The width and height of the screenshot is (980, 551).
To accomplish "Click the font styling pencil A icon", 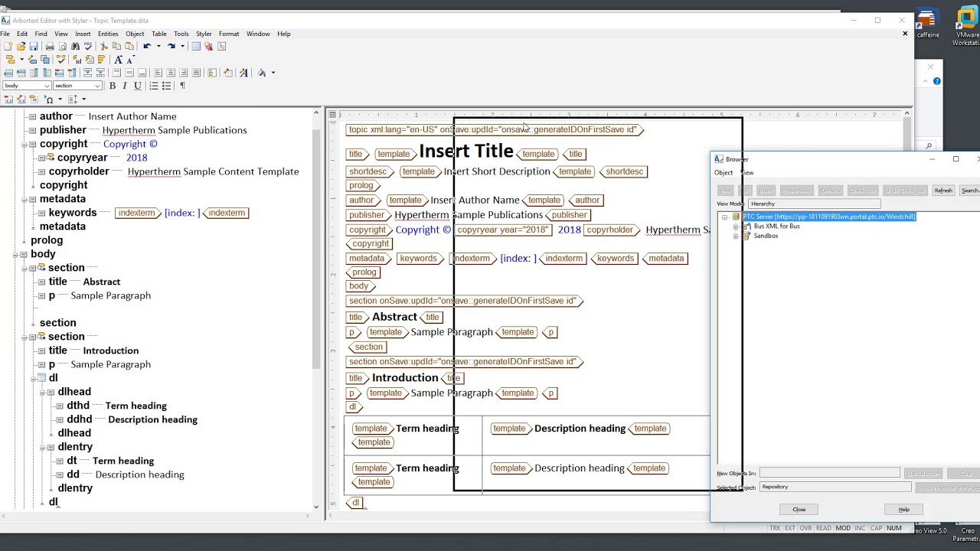I will click(x=243, y=73).
